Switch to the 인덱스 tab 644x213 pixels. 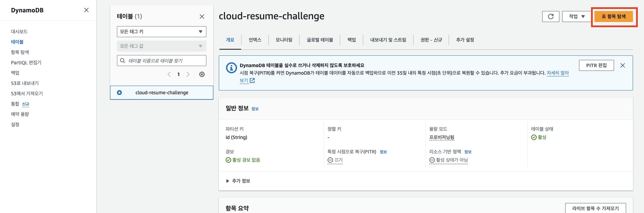[x=255, y=40]
